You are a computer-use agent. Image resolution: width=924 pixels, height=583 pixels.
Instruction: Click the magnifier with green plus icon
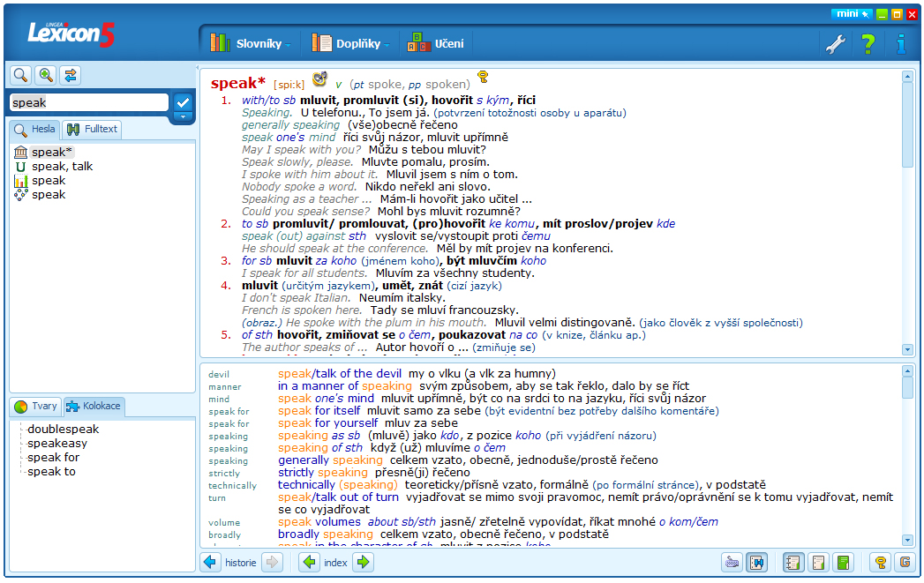(45, 75)
